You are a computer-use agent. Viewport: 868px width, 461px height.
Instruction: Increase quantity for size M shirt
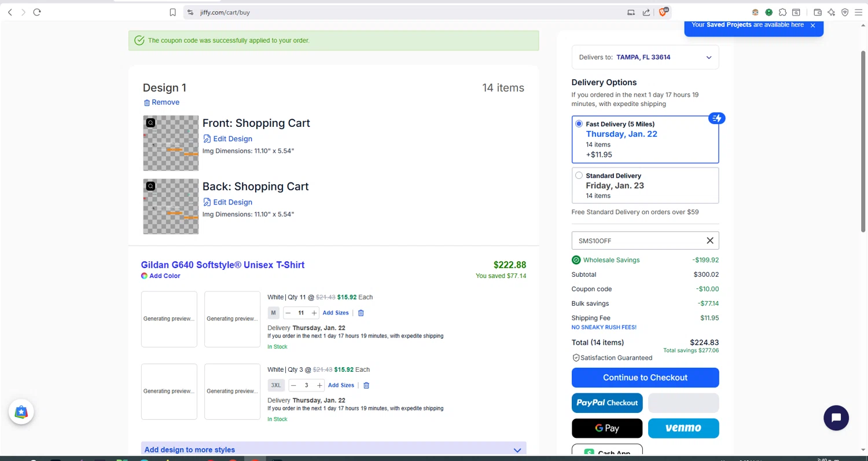click(314, 313)
